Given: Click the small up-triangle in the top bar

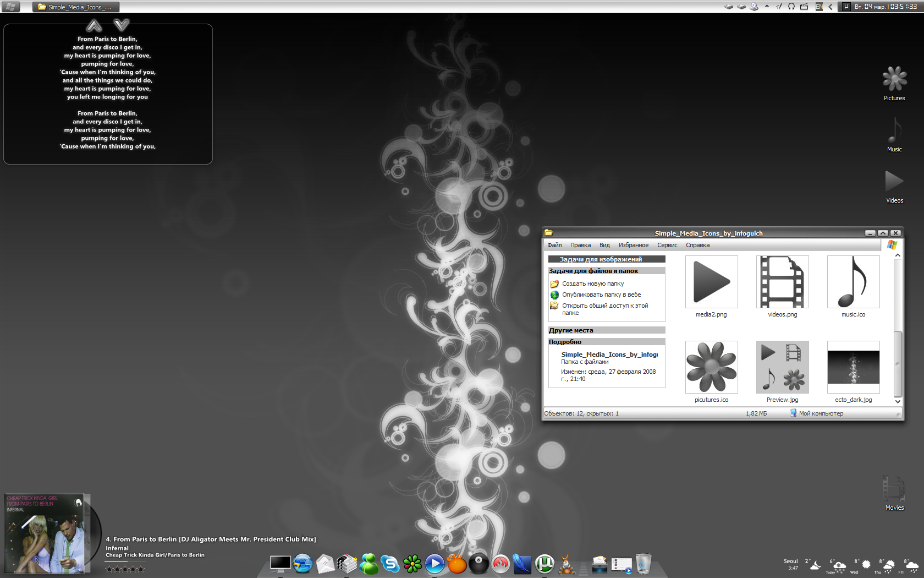Looking at the screenshot, I should 767,6.
